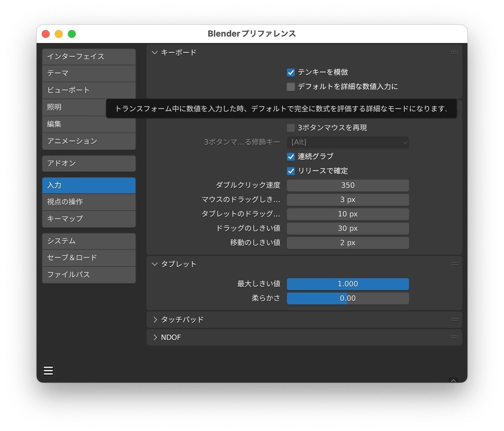The height and width of the screenshot is (431, 504).
Task: Click the 柔らかさ label
Action: point(266,298)
